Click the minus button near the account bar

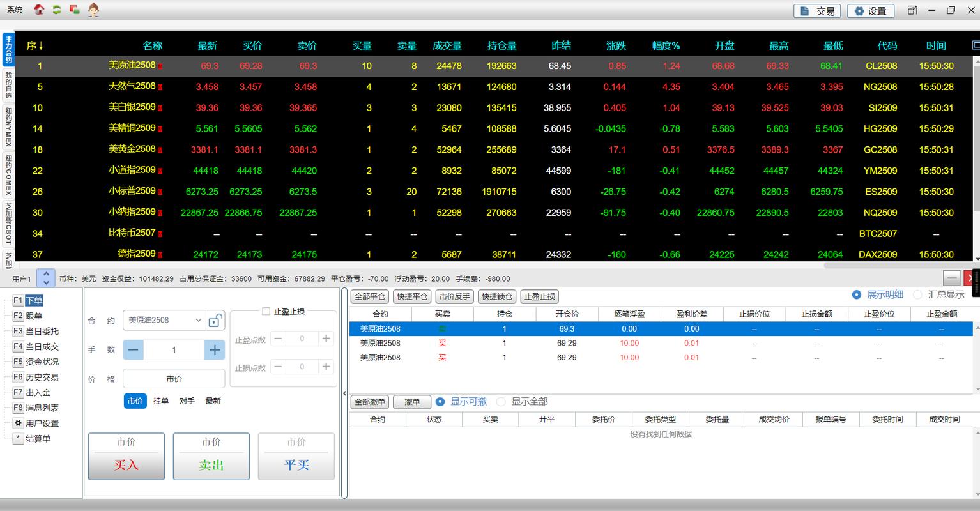(x=951, y=278)
